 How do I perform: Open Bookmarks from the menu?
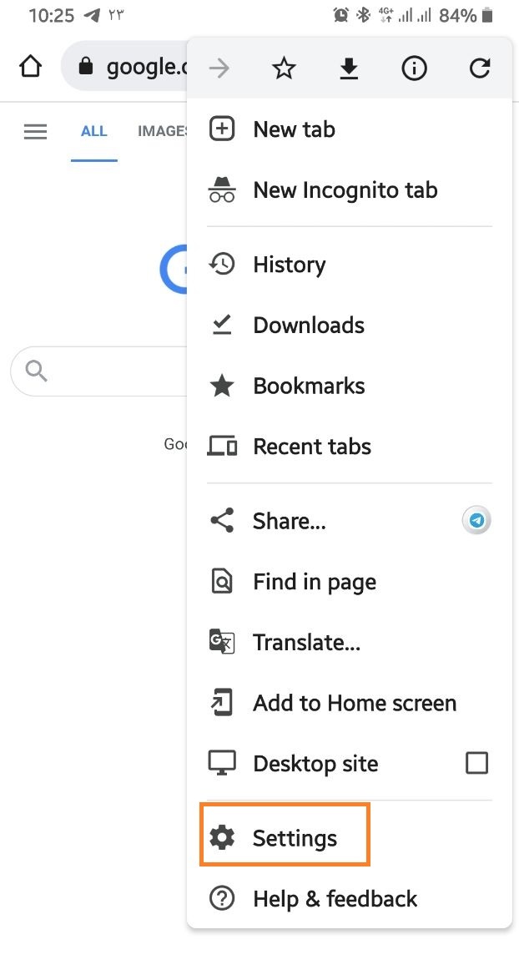coord(309,386)
